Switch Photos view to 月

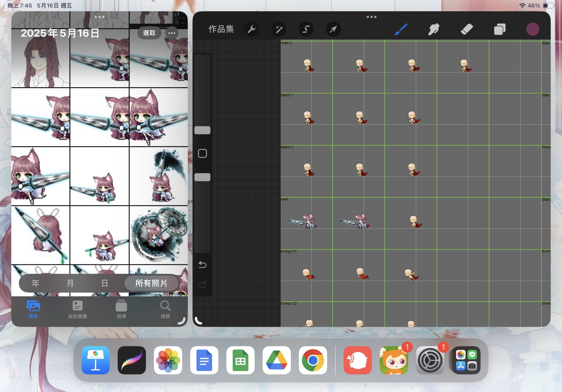pyautogui.click(x=70, y=283)
